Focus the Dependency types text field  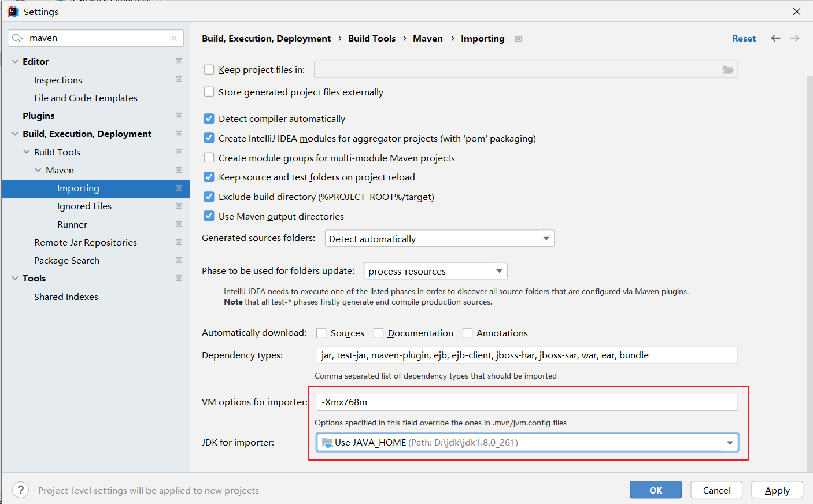point(527,355)
